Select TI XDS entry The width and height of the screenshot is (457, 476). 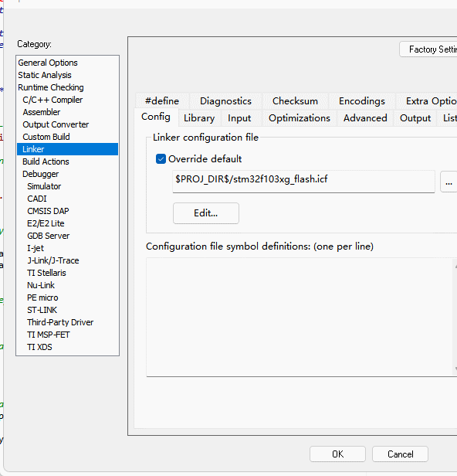click(x=67, y=347)
